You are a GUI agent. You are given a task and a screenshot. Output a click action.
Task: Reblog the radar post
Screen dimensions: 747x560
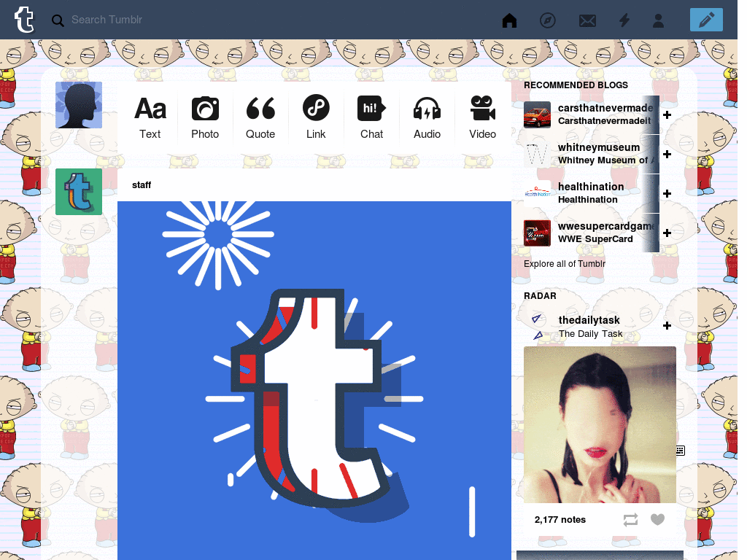point(630,519)
